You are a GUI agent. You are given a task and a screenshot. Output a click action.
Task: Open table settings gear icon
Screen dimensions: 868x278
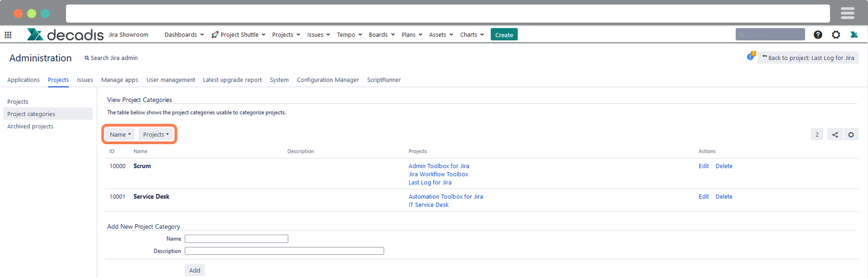pyautogui.click(x=851, y=135)
